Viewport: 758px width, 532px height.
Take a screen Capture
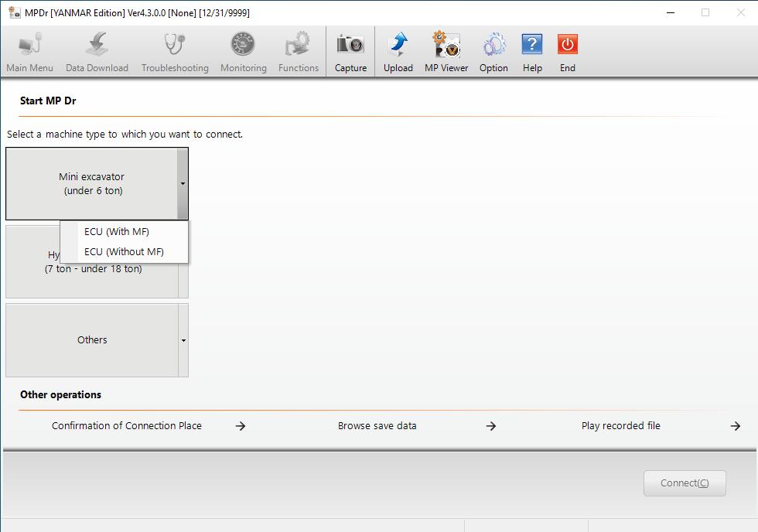click(350, 48)
